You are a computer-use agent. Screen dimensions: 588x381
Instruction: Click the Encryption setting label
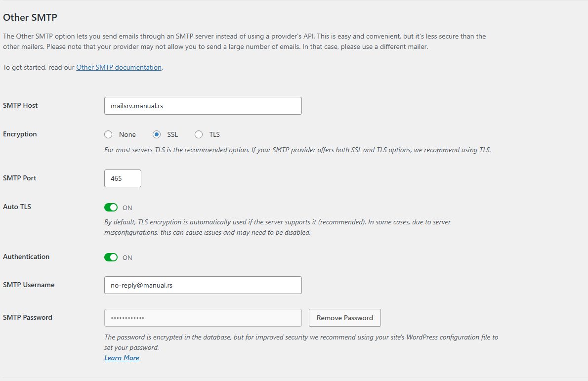click(20, 134)
